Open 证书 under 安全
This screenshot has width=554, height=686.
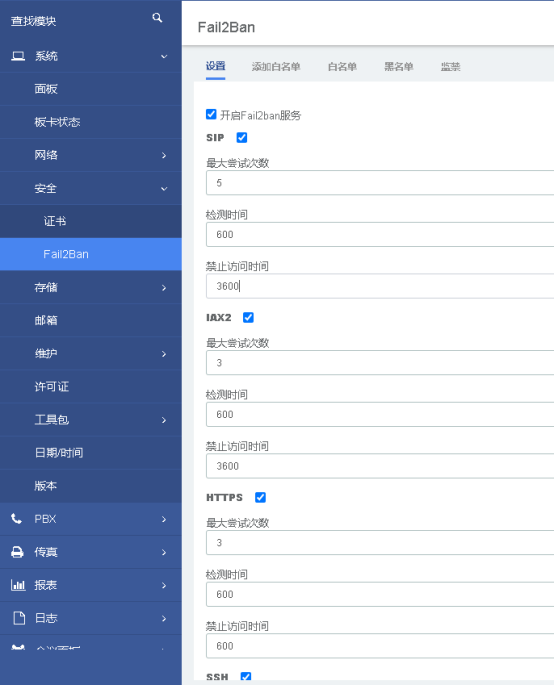(x=91, y=221)
